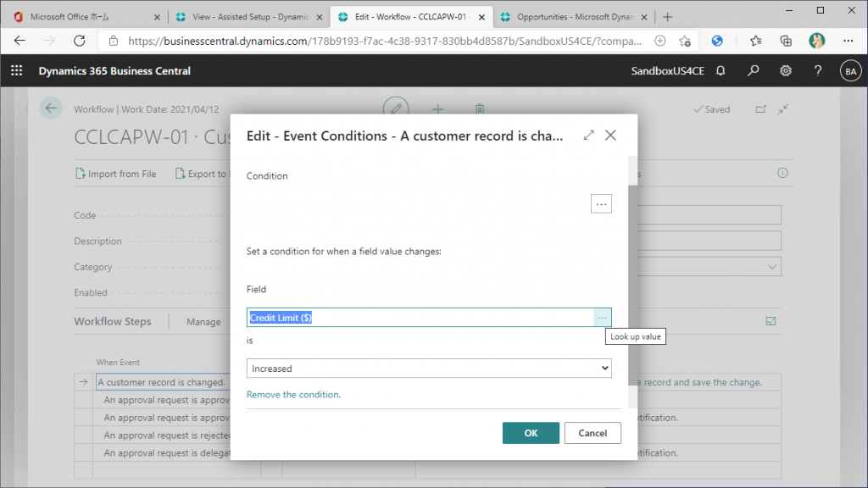Cancel the Event Conditions dialog
The width and height of the screenshot is (868, 488).
coord(593,433)
